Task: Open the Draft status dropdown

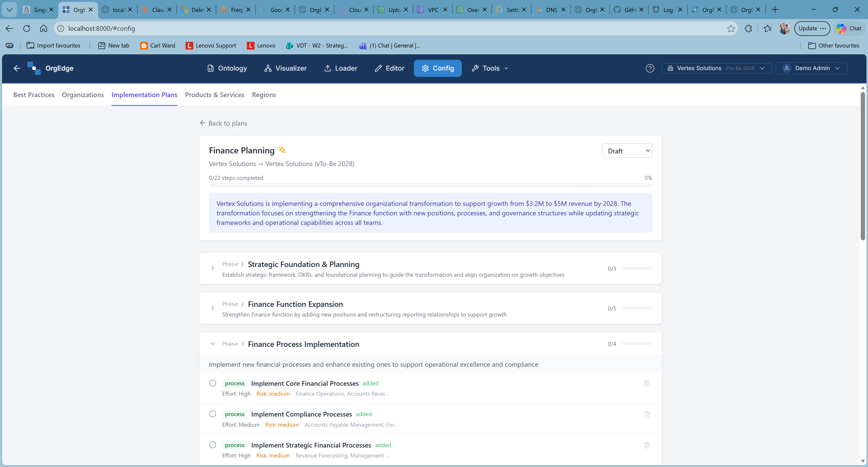Action: click(x=627, y=151)
